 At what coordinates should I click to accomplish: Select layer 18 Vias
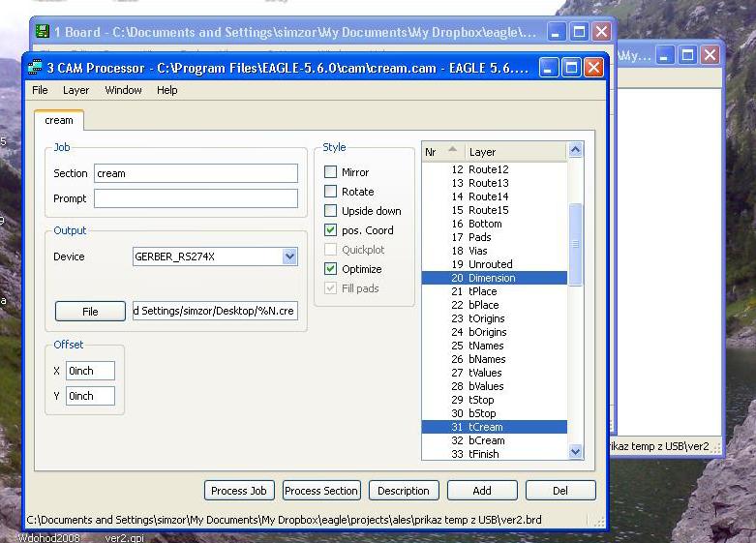tap(495, 251)
